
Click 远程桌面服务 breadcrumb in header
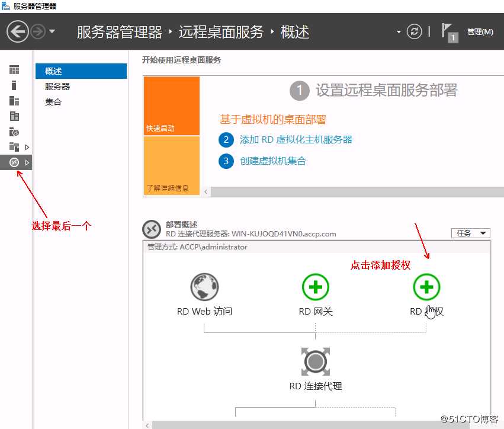point(221,32)
